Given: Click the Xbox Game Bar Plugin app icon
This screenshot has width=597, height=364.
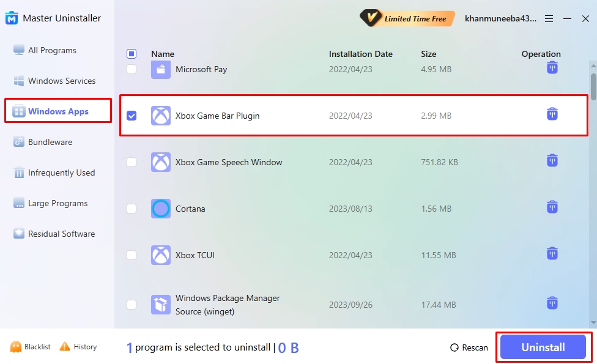Looking at the screenshot, I should point(161,116).
